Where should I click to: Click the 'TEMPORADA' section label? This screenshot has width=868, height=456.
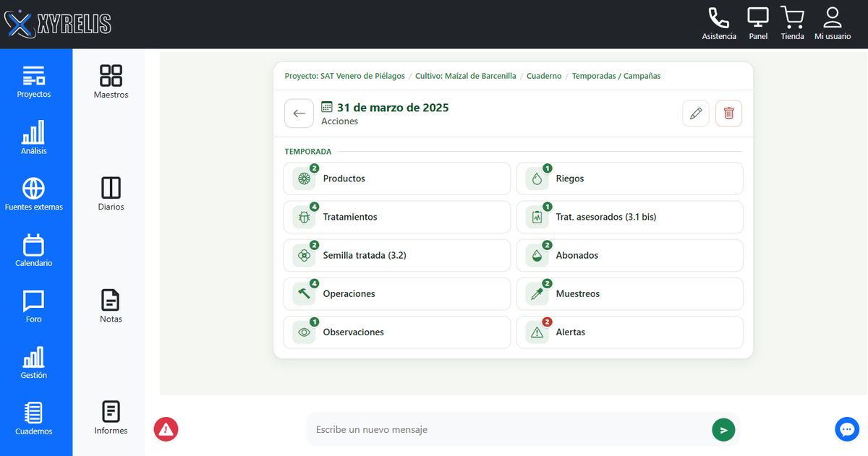pyautogui.click(x=308, y=152)
